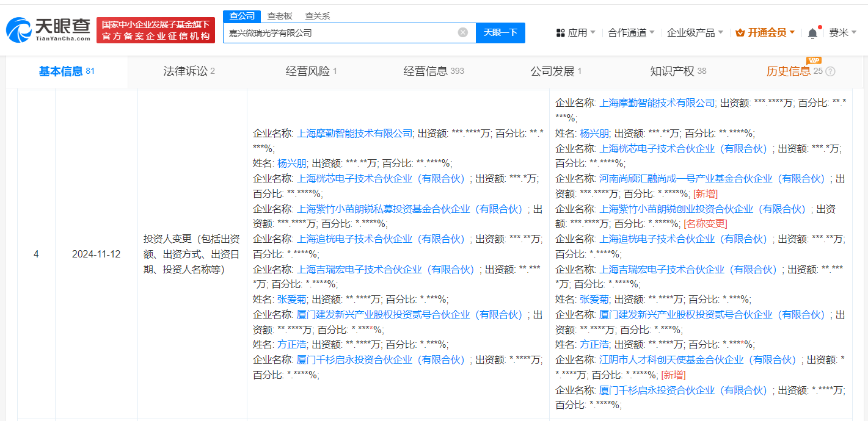Viewport: 868px width, 421px height.
Task: Click 方正浩 in the left column
Action: 292,345
